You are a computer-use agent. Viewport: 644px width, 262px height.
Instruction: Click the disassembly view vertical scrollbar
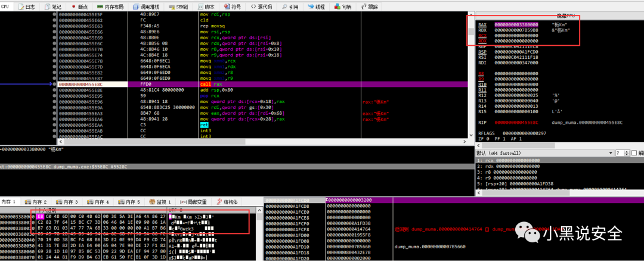click(470, 76)
